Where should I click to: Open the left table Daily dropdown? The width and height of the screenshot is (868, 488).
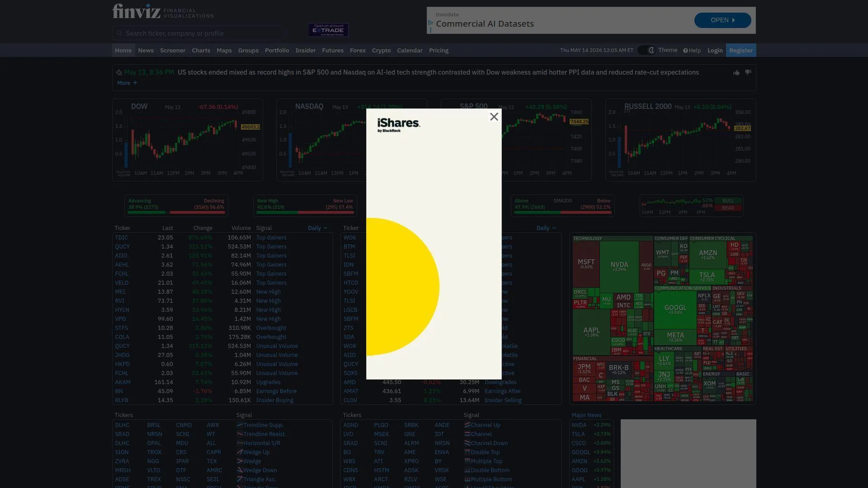317,228
